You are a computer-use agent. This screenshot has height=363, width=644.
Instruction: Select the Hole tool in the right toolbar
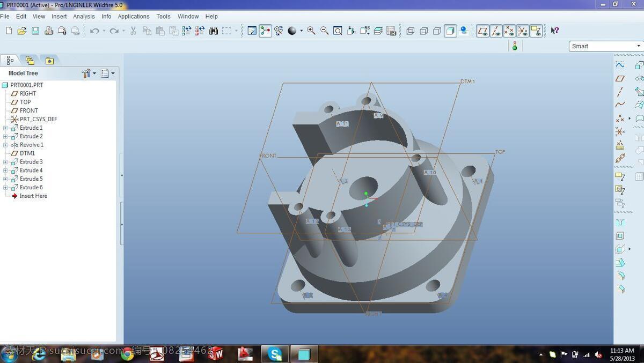620,223
